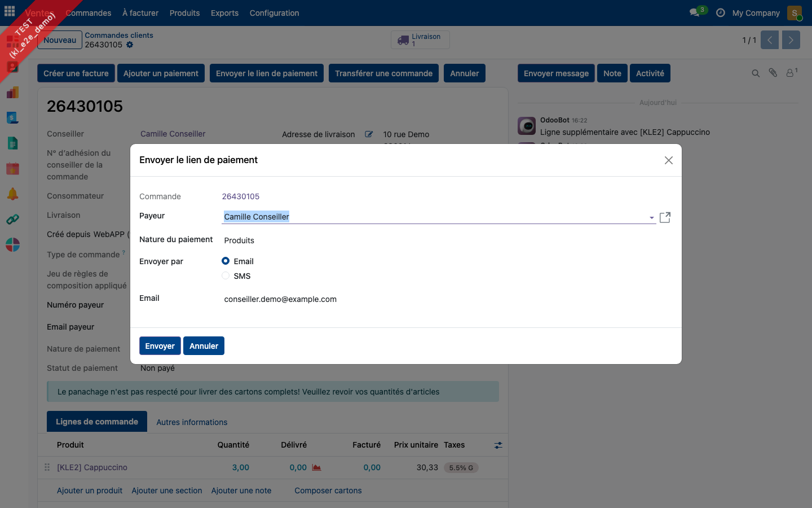Open attachments paperclip icon
This screenshot has height=508, width=812.
click(773, 73)
